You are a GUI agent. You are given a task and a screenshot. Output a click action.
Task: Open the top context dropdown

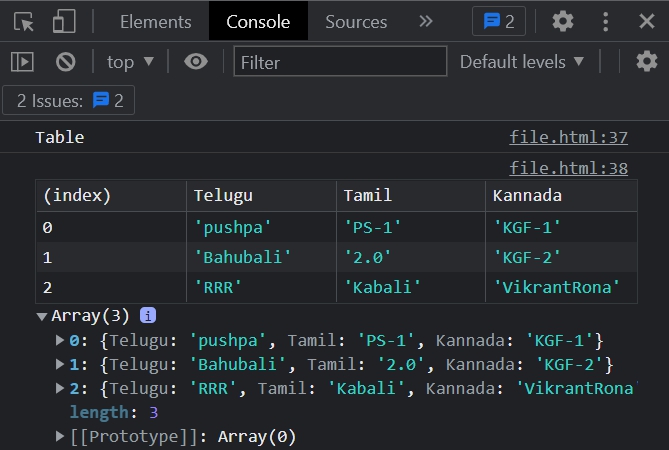pos(131,62)
